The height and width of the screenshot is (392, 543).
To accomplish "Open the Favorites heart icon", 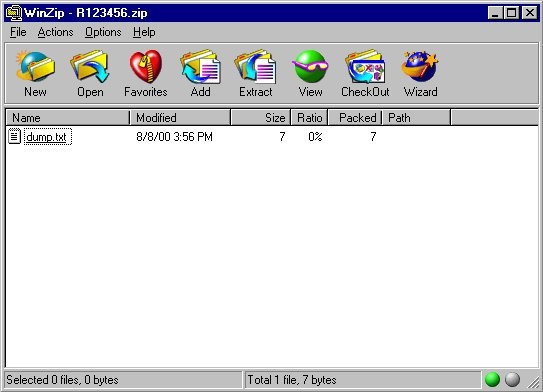I will (x=145, y=66).
